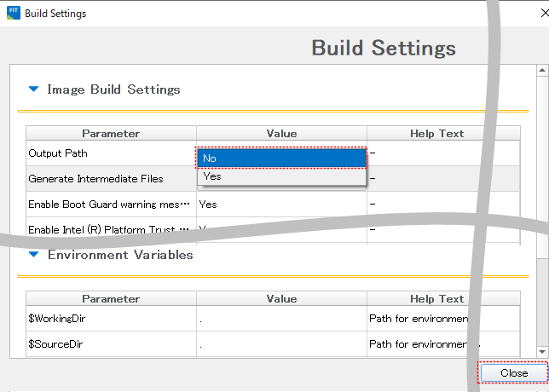Close the Build Settings window with X
Image resolution: width=549 pixels, height=392 pixels.
click(x=533, y=14)
